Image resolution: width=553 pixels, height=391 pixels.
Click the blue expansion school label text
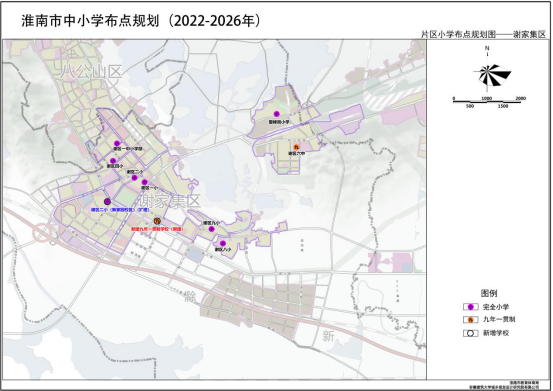pos(120,210)
